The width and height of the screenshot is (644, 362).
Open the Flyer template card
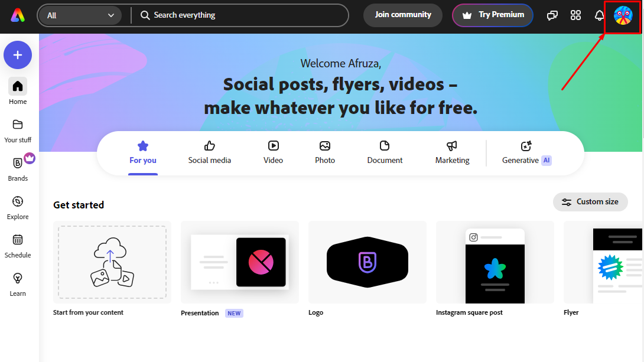604,262
